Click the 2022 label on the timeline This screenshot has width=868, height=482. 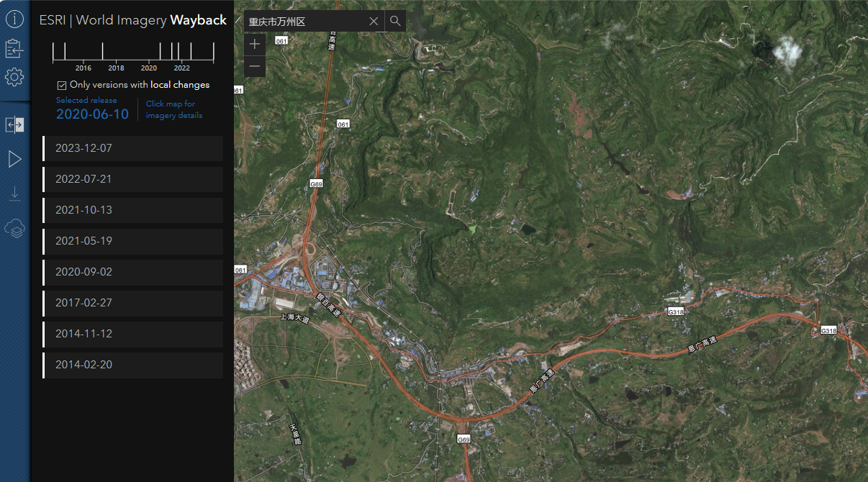tap(182, 68)
